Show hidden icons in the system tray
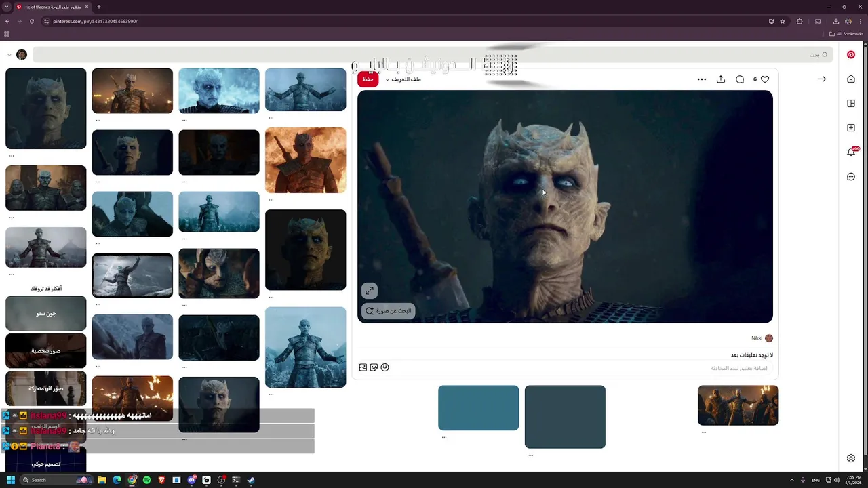Image resolution: width=868 pixels, height=488 pixels. [x=791, y=480]
